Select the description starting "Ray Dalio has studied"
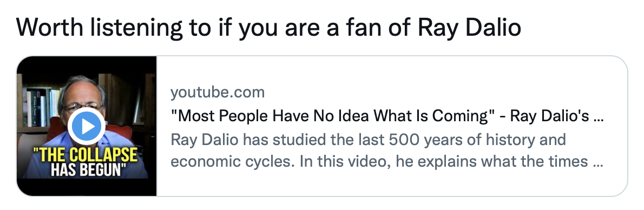 pyautogui.click(x=386, y=150)
